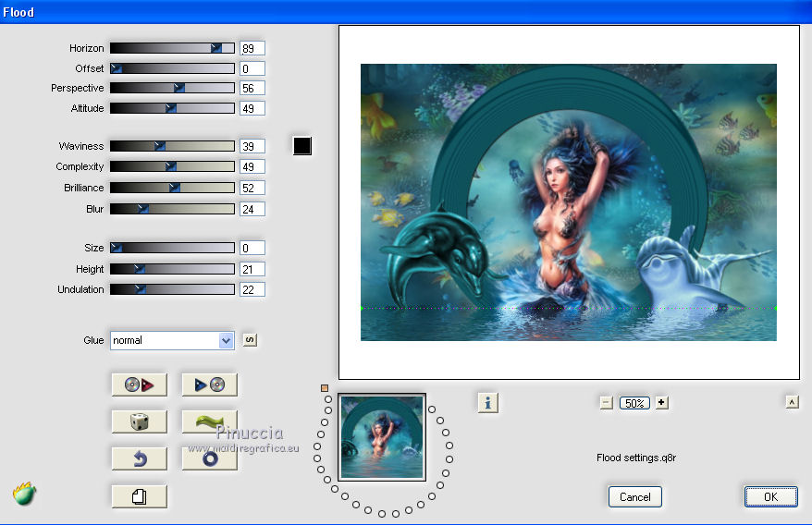812x525 pixels.
Task: Select the Horizon value field showing 89
Action: 252,48
